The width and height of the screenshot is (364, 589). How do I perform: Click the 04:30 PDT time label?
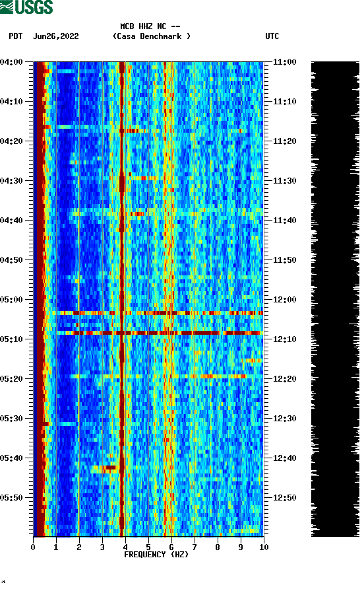click(x=12, y=181)
